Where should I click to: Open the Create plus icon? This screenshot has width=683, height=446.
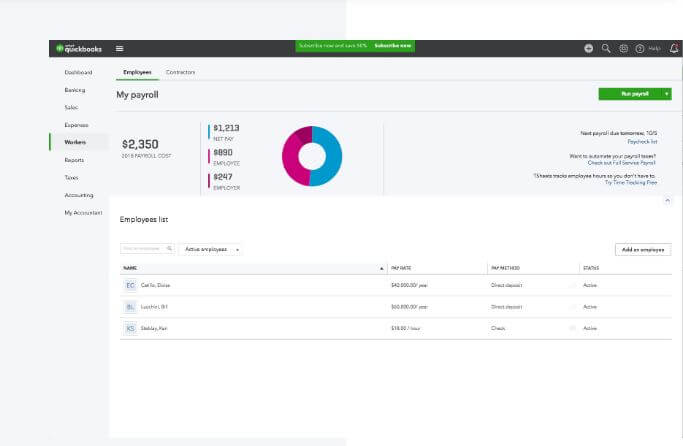pos(588,48)
